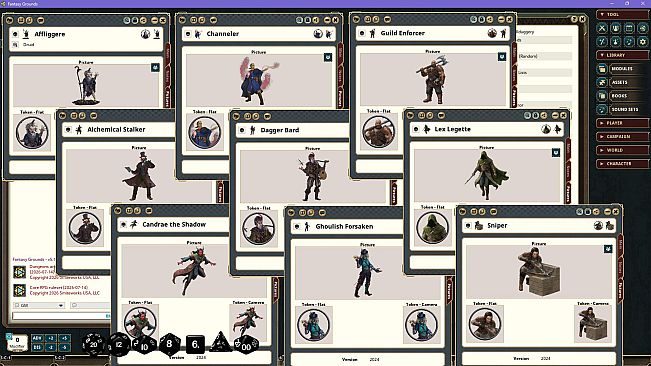The height and width of the screenshot is (366, 651).
Task: Select Lex Legette flat token thumbnail
Action: click(433, 228)
